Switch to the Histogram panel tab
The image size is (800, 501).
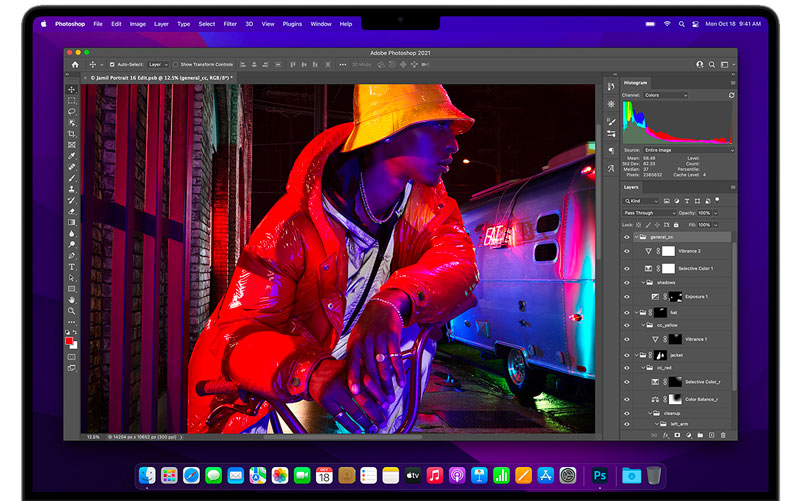(x=635, y=83)
